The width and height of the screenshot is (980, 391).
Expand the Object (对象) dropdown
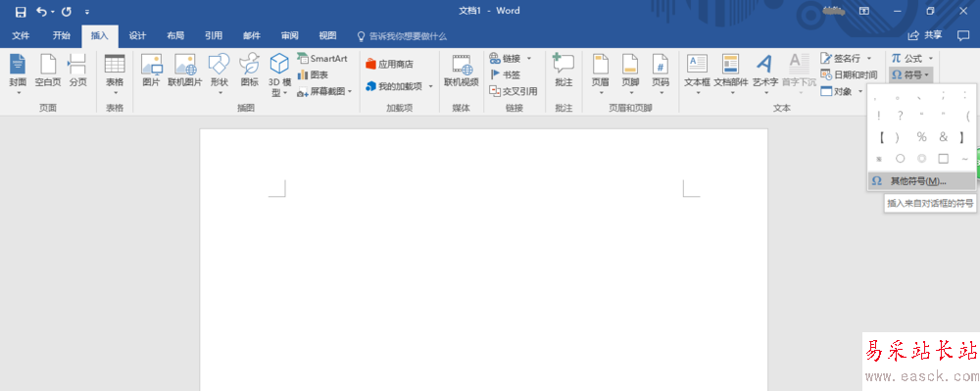tap(860, 92)
